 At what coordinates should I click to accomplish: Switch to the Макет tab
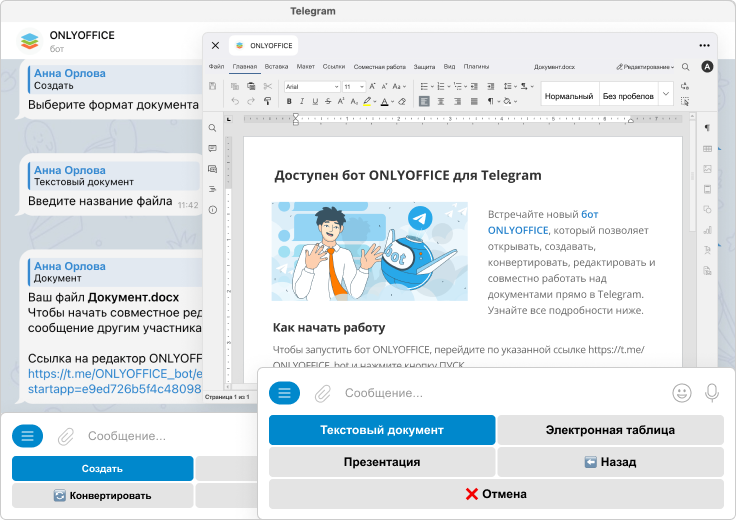(x=306, y=67)
